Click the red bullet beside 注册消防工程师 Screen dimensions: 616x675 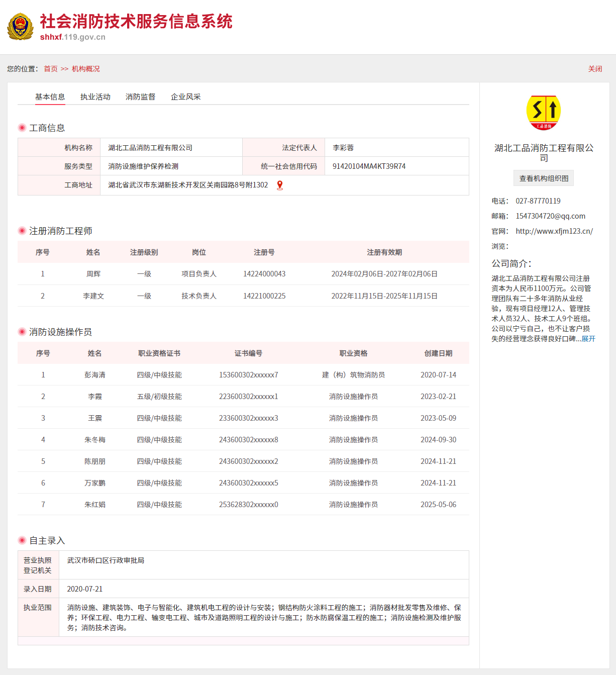pyautogui.click(x=22, y=231)
